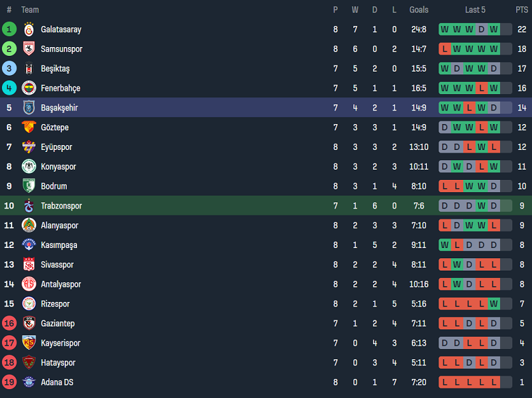
Task: Click the Konyaspor team crest
Action: pos(29,167)
